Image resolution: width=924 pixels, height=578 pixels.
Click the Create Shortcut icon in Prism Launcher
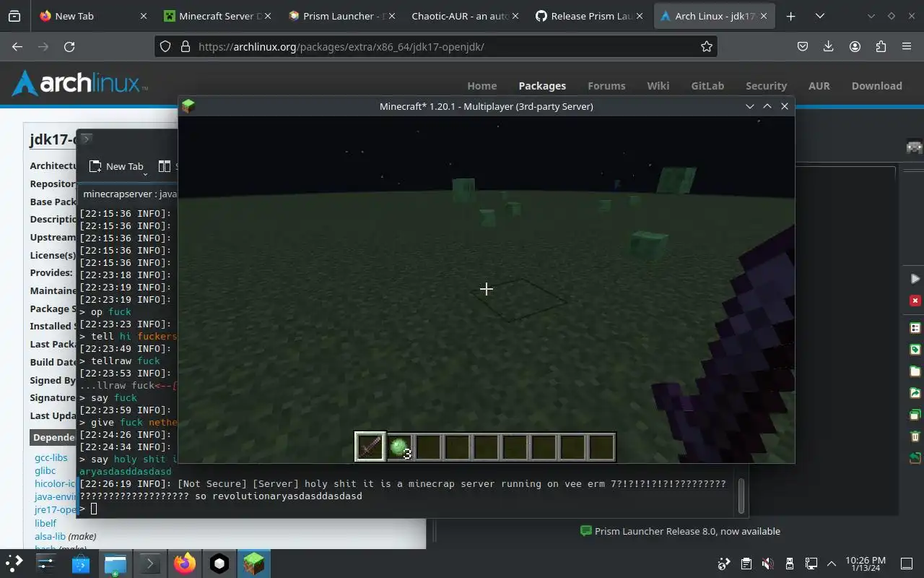[x=915, y=458]
